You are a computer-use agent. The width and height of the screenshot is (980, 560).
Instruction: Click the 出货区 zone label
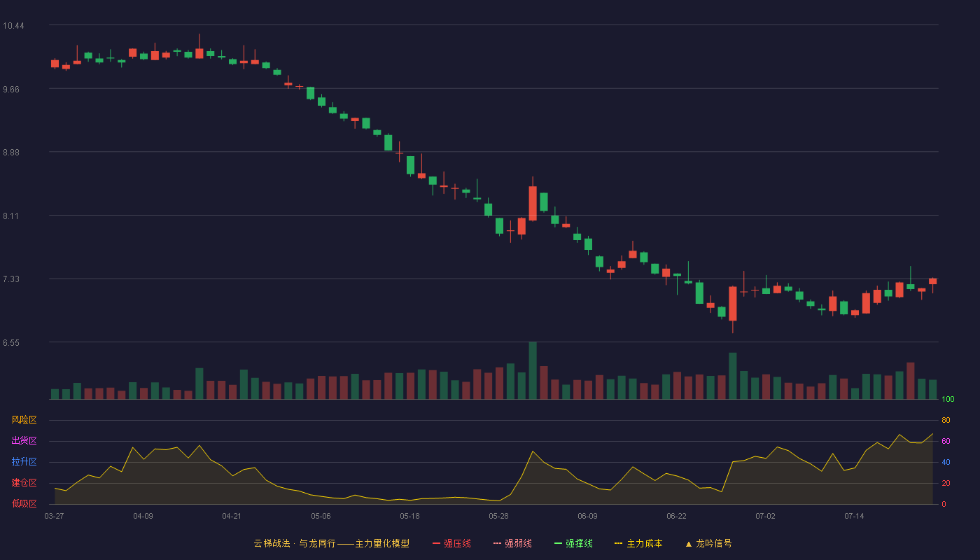point(24,441)
